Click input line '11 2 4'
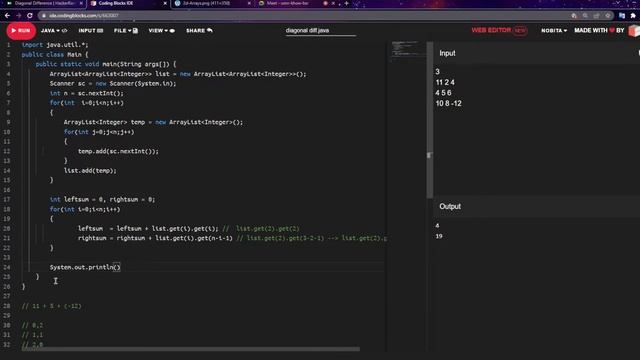This screenshot has width=640, height=360. click(x=445, y=82)
